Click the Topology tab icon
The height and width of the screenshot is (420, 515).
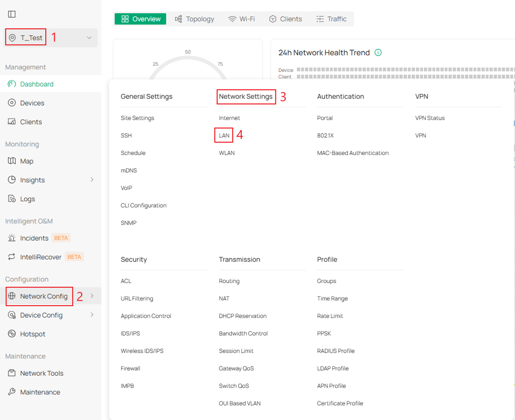[x=178, y=19]
